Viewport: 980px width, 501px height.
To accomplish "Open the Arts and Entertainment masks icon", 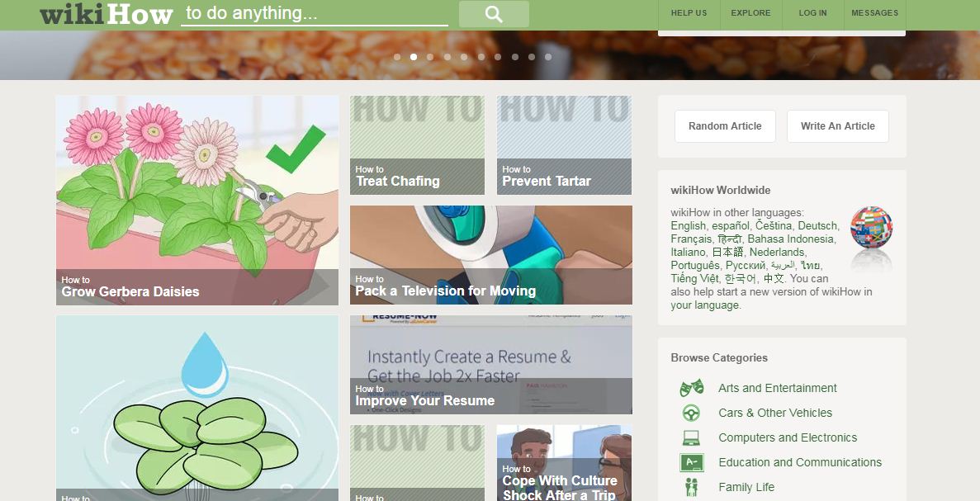I will click(x=691, y=388).
